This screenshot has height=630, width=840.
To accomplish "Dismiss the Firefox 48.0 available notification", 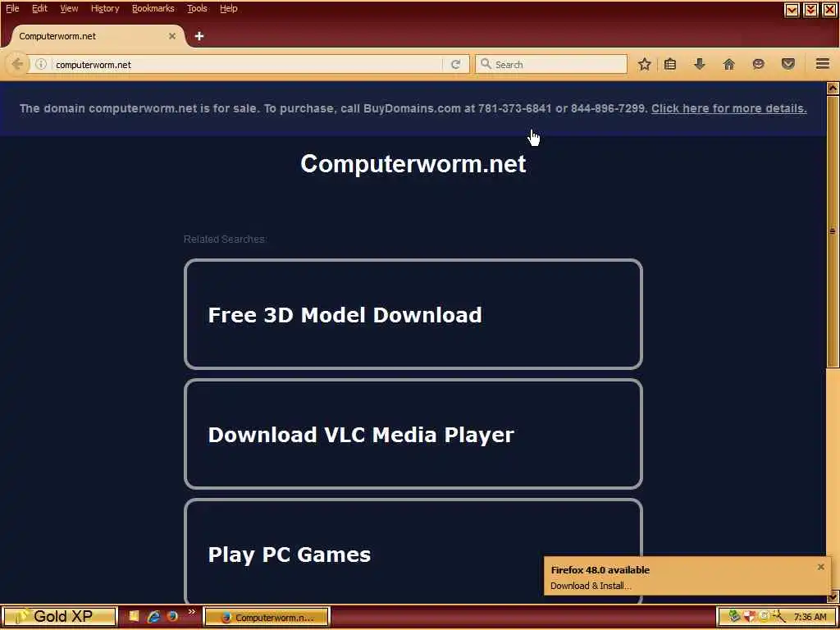I will click(820, 567).
